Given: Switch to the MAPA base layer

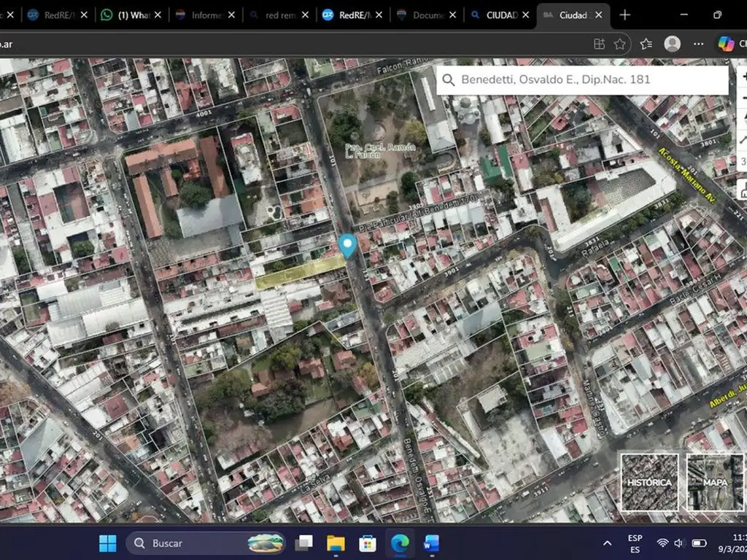Looking at the screenshot, I should pyautogui.click(x=715, y=482).
